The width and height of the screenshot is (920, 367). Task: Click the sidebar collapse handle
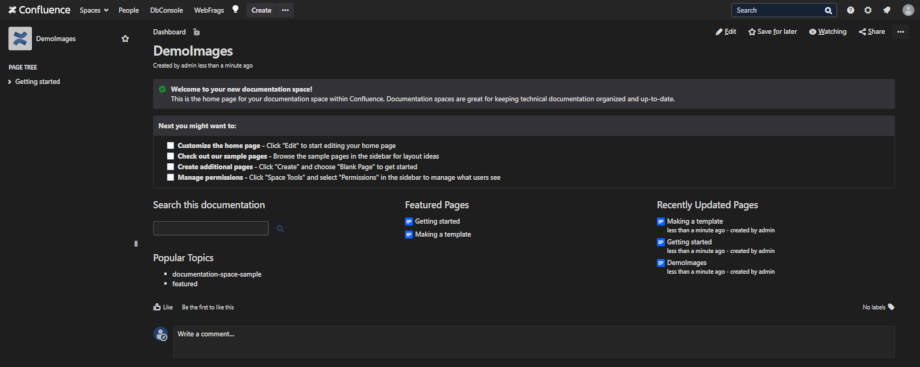(x=136, y=243)
